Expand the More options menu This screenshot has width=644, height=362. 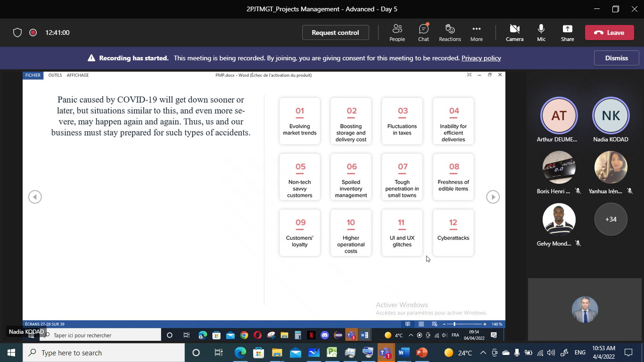[476, 33]
